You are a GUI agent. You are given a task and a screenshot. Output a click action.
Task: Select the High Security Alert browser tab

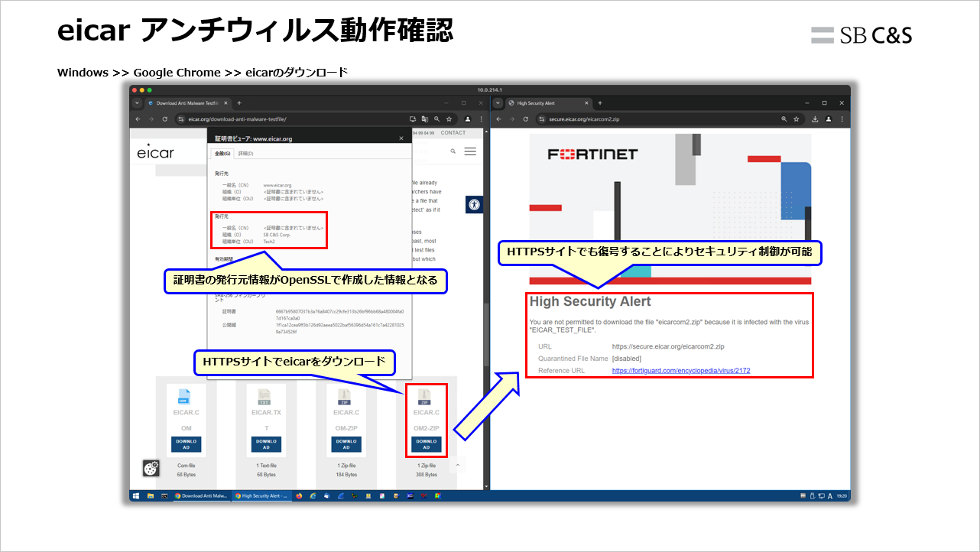548,102
